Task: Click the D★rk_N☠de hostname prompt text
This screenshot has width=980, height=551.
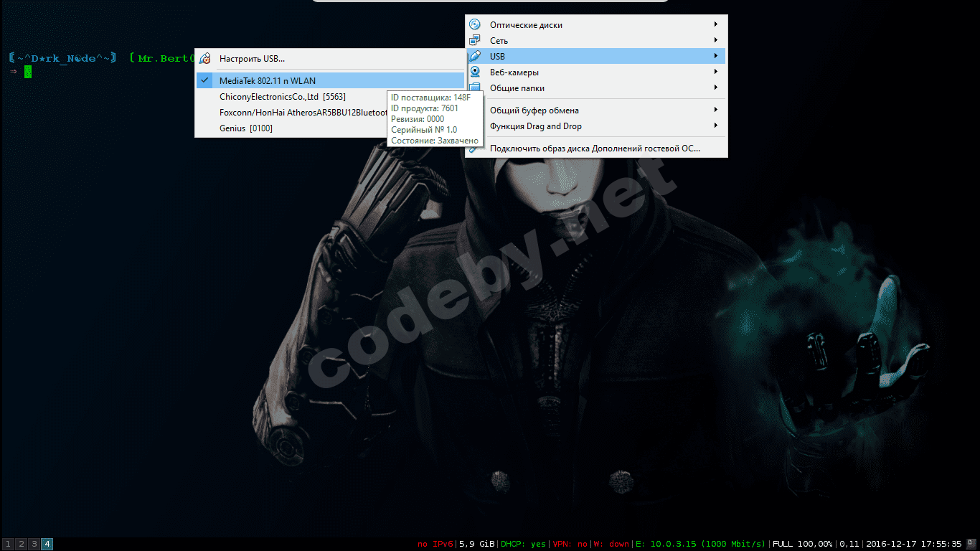Action: pos(63,58)
